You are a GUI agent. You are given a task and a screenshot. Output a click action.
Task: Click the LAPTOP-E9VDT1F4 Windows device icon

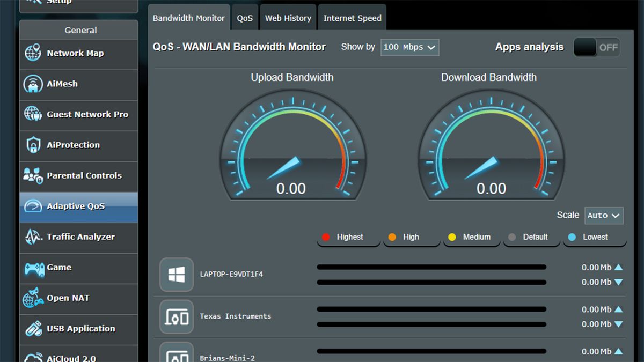(x=176, y=274)
